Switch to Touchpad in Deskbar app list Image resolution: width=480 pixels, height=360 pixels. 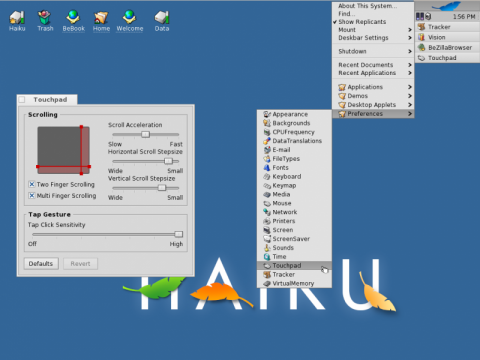(x=447, y=58)
